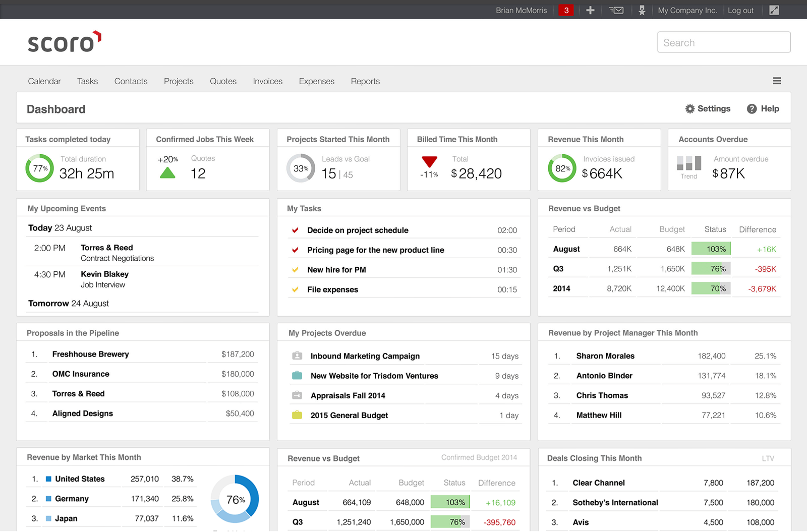807x532 pixels.
Task: Go to the Tasks section
Action: pos(88,81)
